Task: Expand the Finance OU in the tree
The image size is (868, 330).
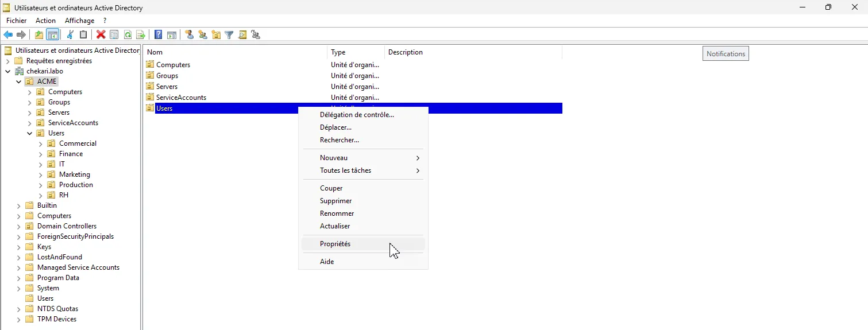Action: click(x=41, y=154)
